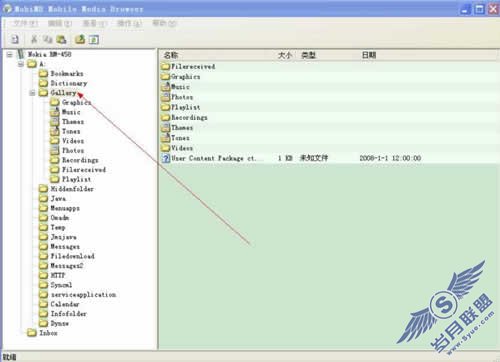Screen dimensions: 500x362
Task: Click the Photos folder icon in file list
Action: click(x=166, y=97)
